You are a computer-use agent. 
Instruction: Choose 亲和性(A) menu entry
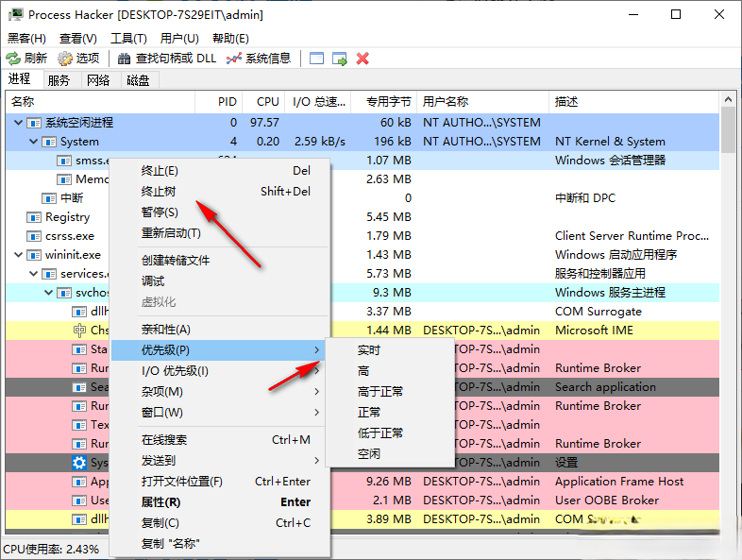(x=219, y=330)
